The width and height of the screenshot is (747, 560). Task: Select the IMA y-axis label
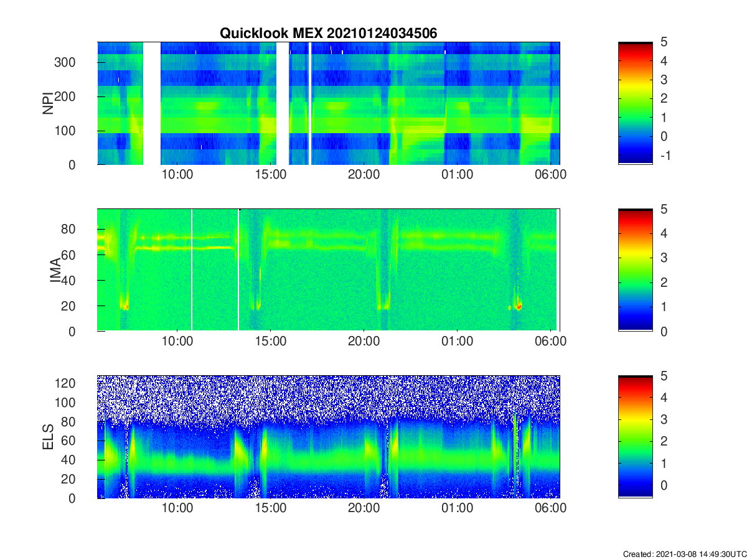[x=56, y=270]
